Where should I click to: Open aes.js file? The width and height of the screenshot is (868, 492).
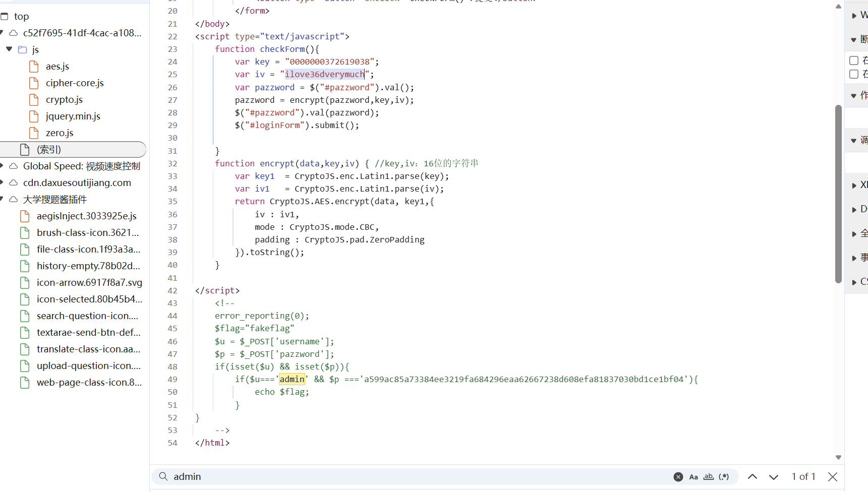click(x=57, y=67)
